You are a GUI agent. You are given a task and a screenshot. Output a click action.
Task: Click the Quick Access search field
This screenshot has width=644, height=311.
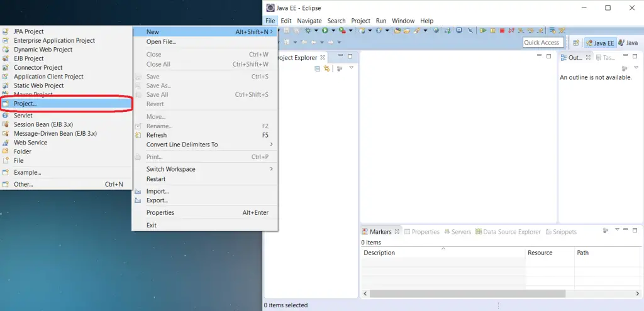coord(543,42)
